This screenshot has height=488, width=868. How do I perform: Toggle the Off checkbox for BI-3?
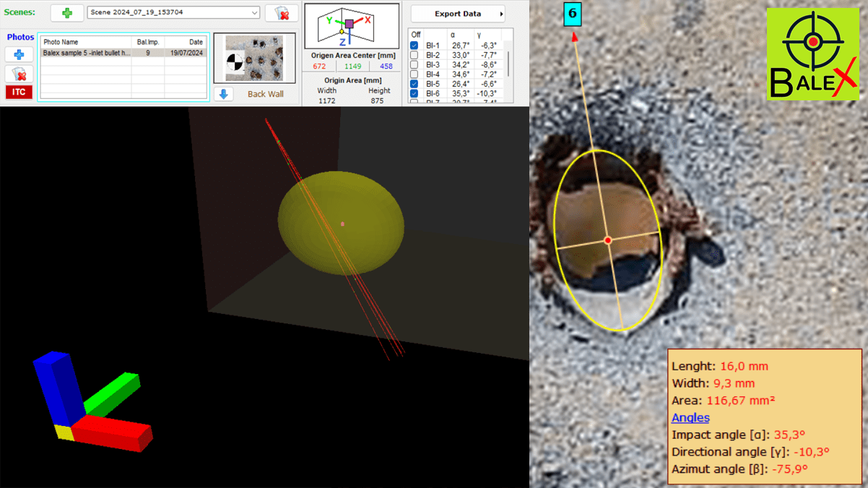click(414, 65)
